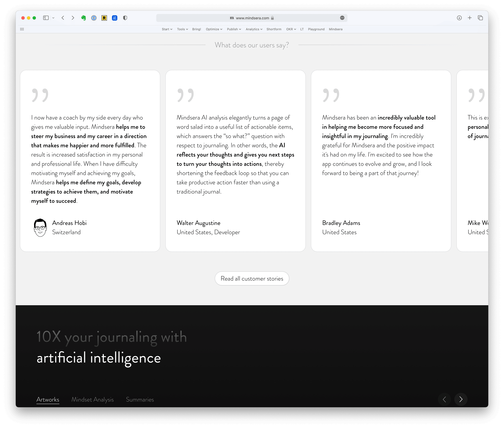
Task: Open the LT bookmark
Action: pyautogui.click(x=302, y=29)
